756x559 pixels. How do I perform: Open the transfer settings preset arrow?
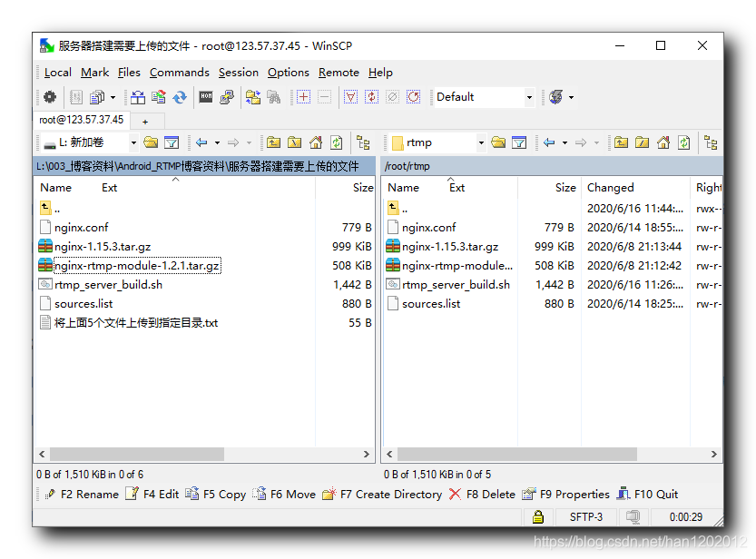[x=113, y=97]
